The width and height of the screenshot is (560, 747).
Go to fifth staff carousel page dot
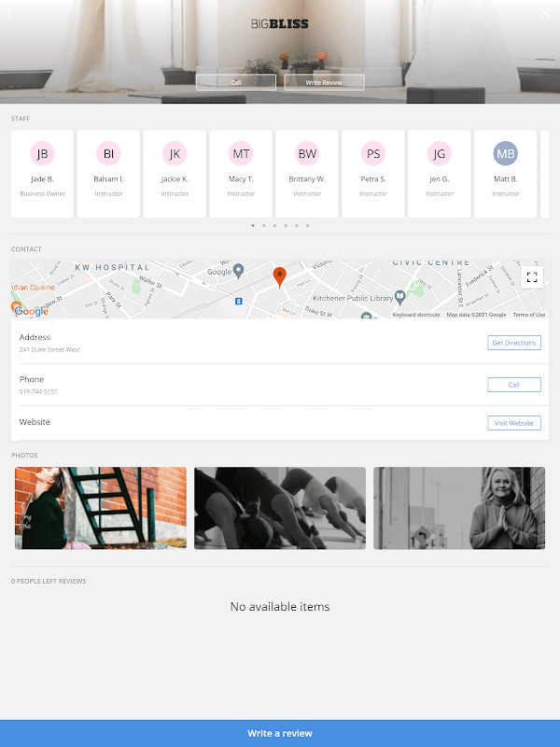pyautogui.click(x=297, y=226)
